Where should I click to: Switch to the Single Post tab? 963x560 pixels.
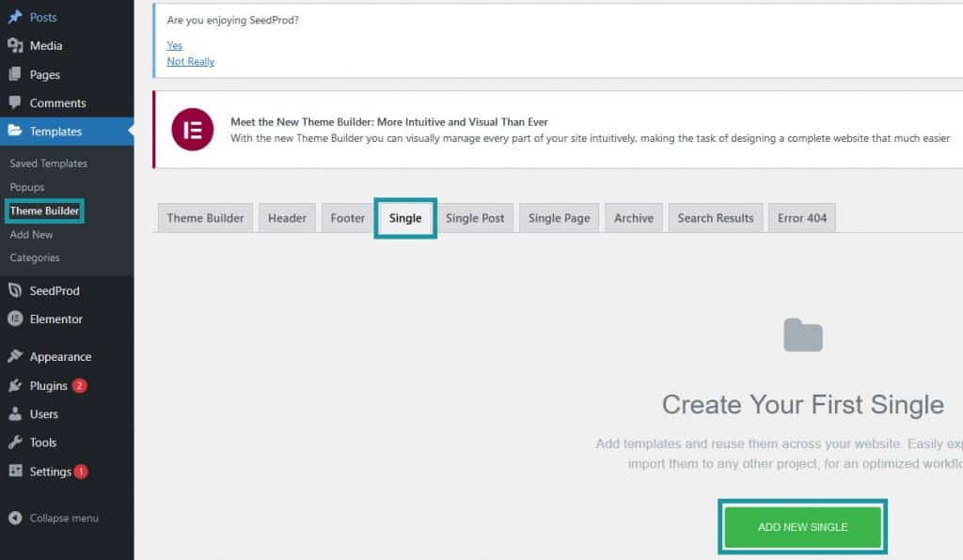(x=476, y=217)
